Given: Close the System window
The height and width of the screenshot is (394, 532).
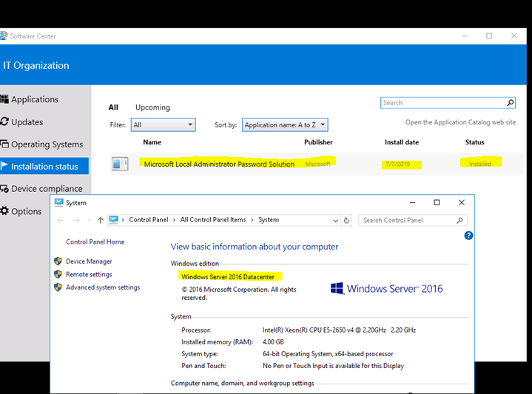Looking at the screenshot, I should 462,202.
